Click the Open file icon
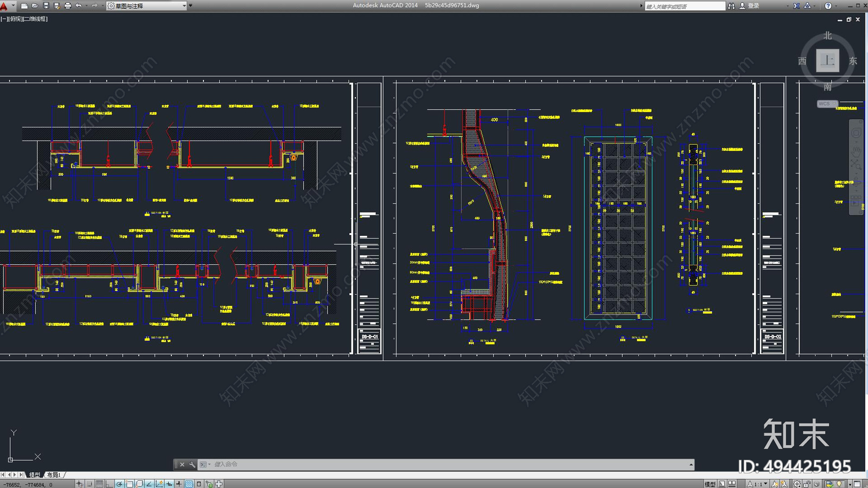Screen dimensions: 868x488 point(35,6)
